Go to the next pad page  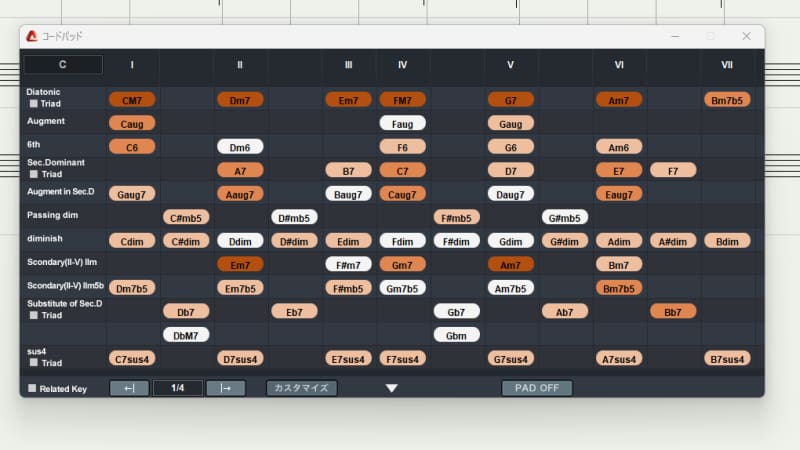click(226, 388)
